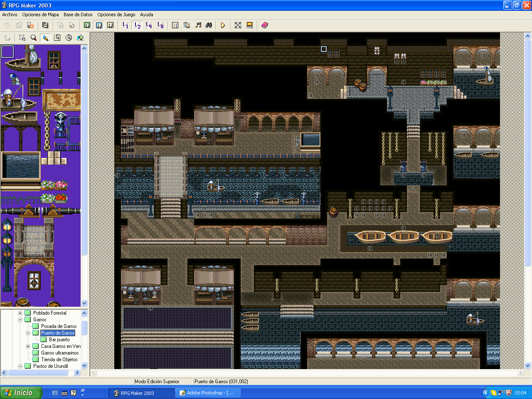532x399 pixels.
Task: Select the Bar puerto map
Action: (x=59, y=340)
